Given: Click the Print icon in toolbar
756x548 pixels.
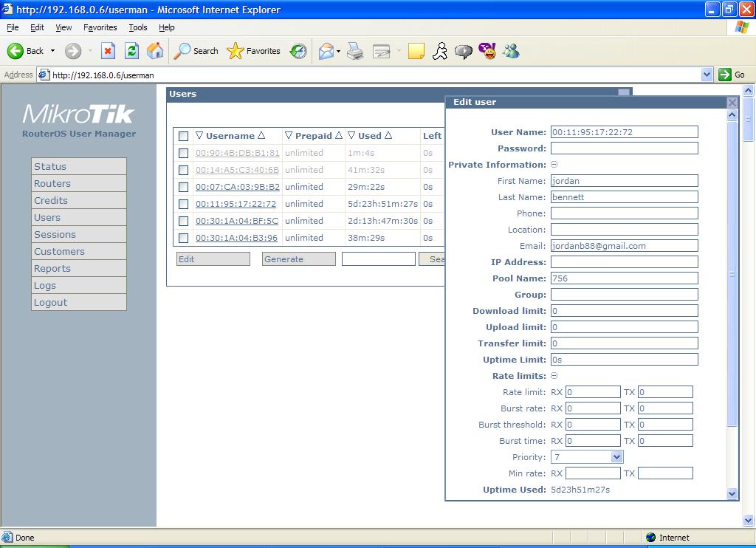Looking at the screenshot, I should [355, 51].
